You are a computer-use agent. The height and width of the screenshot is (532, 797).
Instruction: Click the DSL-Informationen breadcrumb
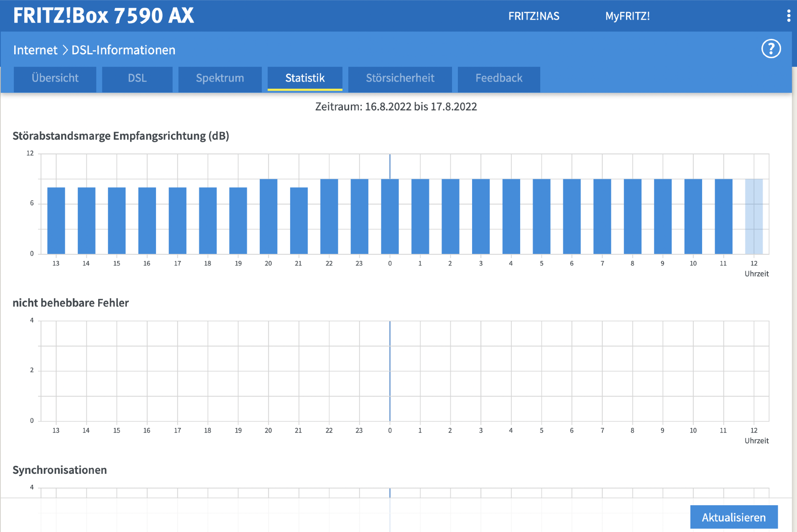point(123,50)
